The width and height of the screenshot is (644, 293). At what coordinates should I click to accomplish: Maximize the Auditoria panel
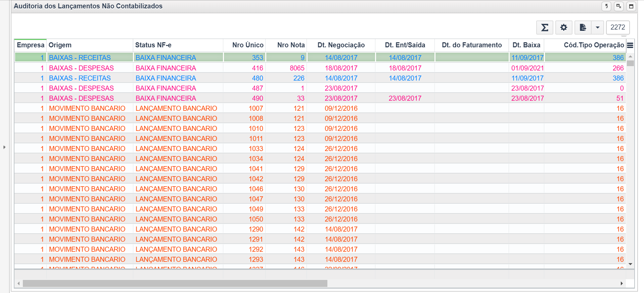click(631, 6)
